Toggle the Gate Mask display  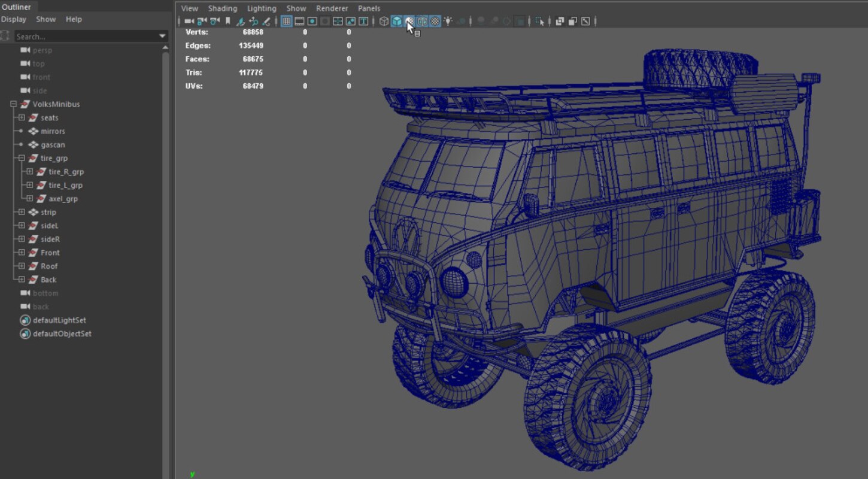click(x=325, y=22)
